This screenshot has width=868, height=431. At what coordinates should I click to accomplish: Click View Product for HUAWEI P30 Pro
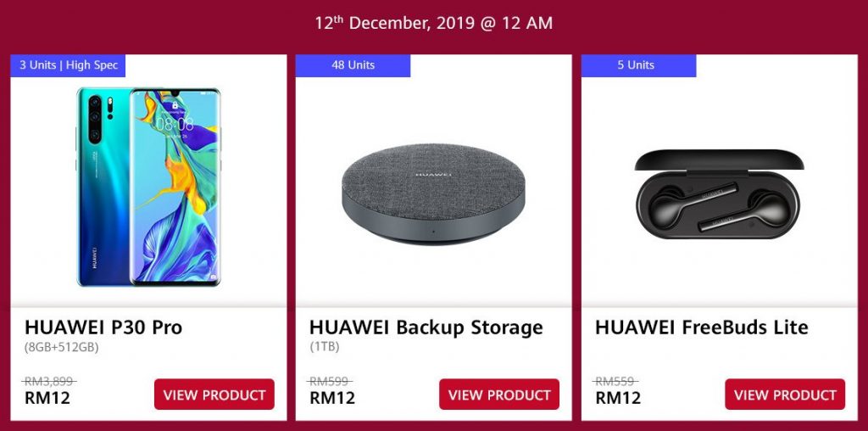coord(214,395)
